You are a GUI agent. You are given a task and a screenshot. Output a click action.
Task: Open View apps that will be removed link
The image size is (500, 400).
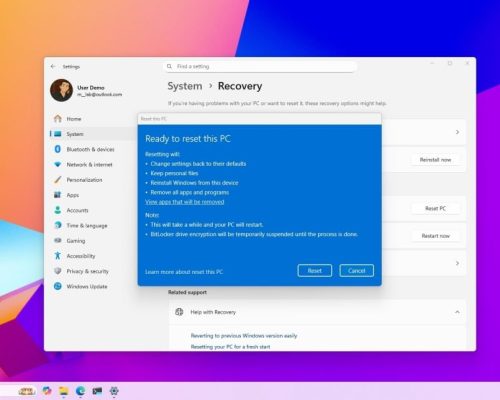point(185,202)
